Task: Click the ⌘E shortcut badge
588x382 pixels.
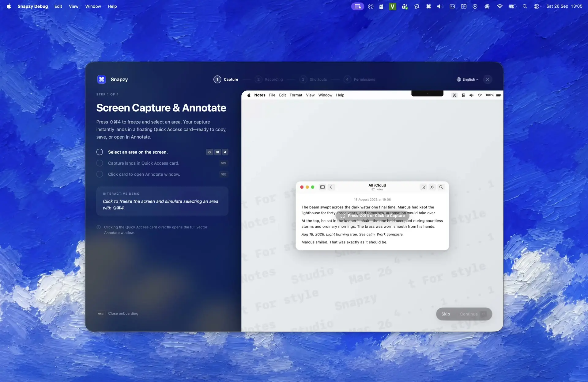Action: click(224, 174)
